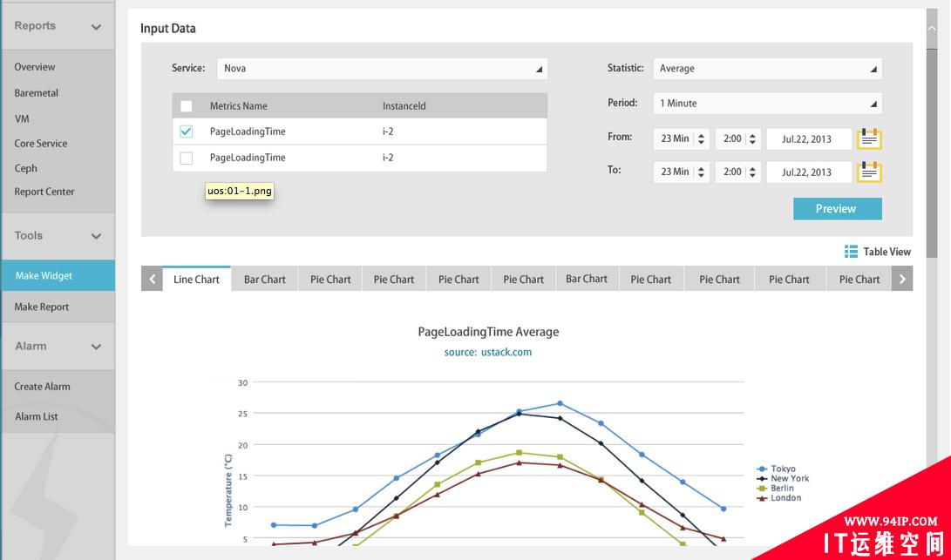Toggle London series in chart legend
The image size is (951, 560).
tap(779, 497)
